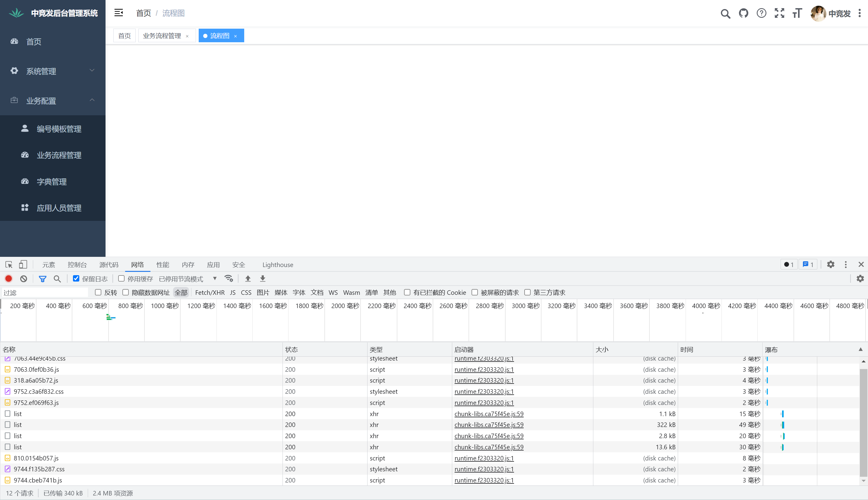This screenshot has height=500, width=868.
Task: Click the sidebar collapse hamburger icon
Action: click(119, 13)
